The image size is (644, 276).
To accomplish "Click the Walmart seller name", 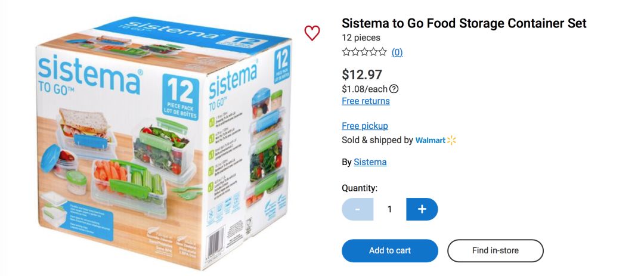I will (x=431, y=141).
